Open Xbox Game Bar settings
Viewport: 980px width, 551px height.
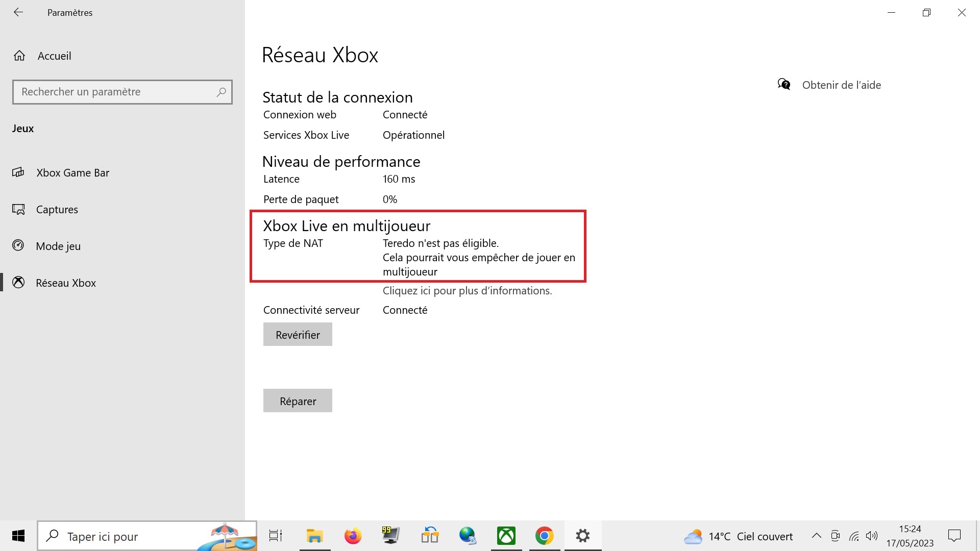[72, 173]
